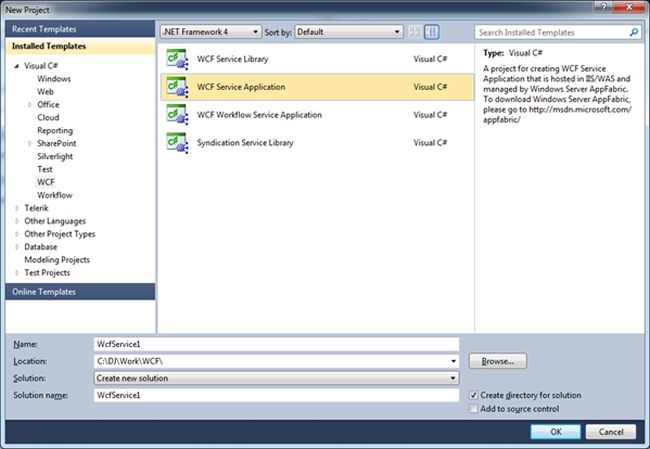Select the Test category under Visual C#
This screenshot has width=650, height=449.
pyautogui.click(x=45, y=169)
